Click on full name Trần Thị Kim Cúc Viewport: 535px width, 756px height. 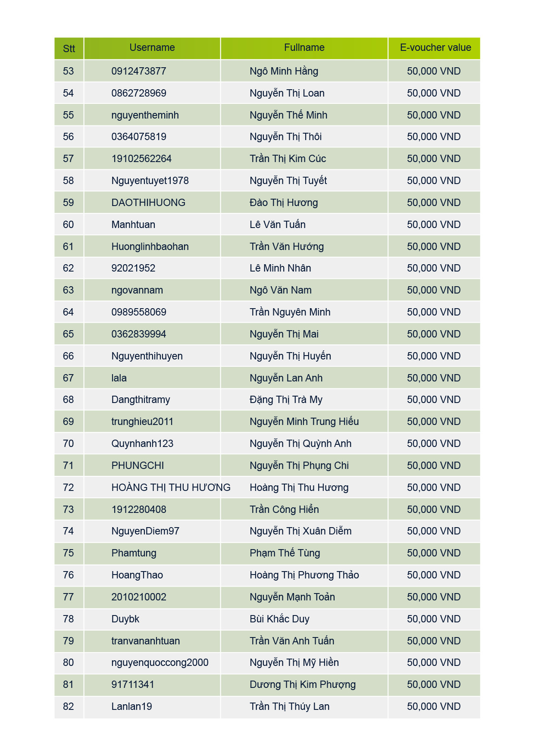tap(288, 159)
